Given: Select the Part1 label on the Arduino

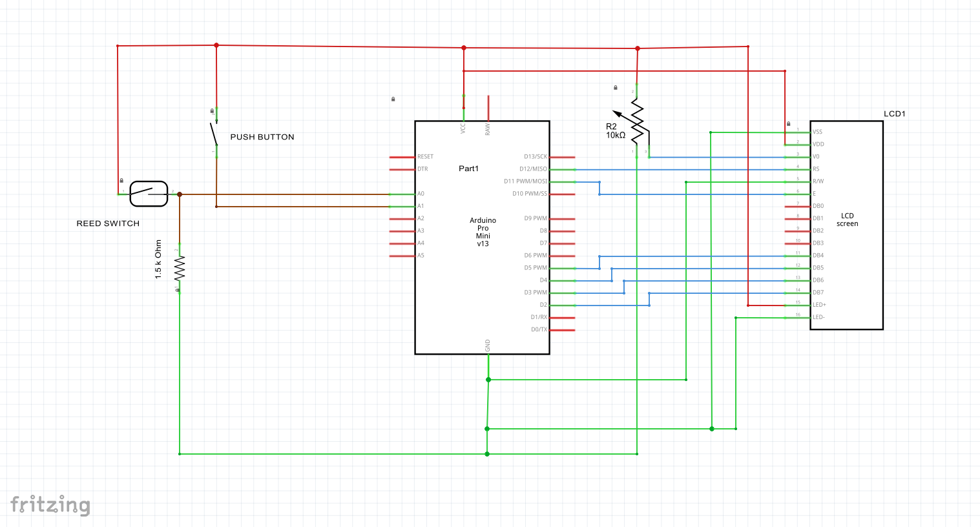Looking at the screenshot, I should 469,169.
